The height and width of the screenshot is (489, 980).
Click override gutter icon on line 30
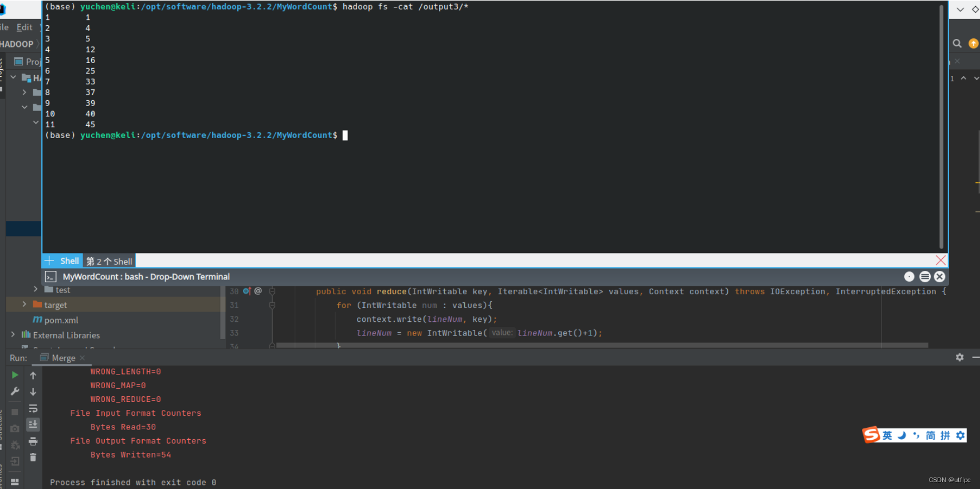tap(247, 291)
